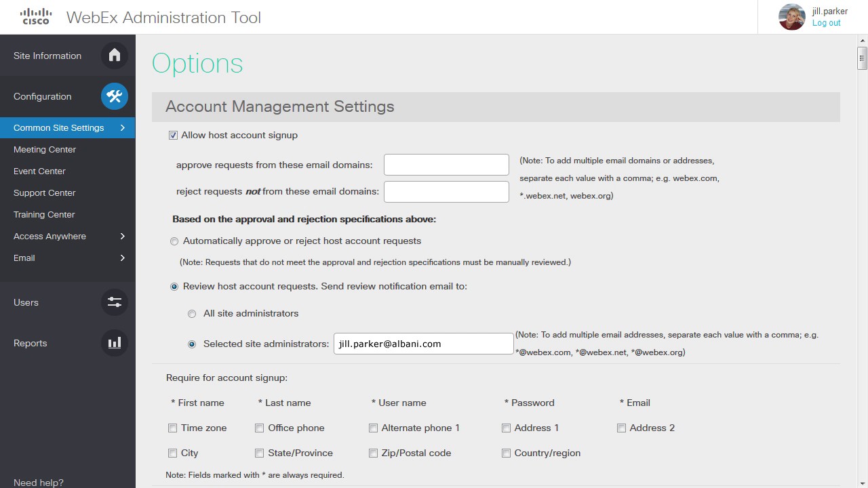Click the Configuration tools icon
The height and width of the screenshot is (488, 868).
tap(115, 96)
